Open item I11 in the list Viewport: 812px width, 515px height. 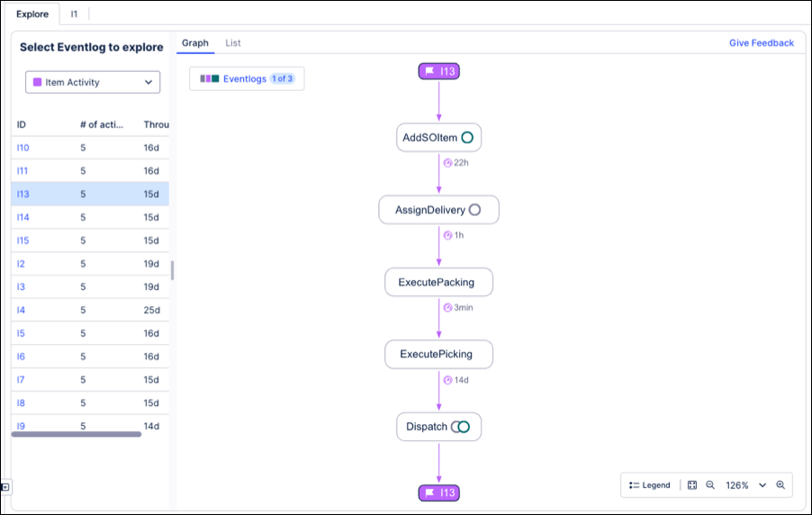pyautogui.click(x=23, y=171)
